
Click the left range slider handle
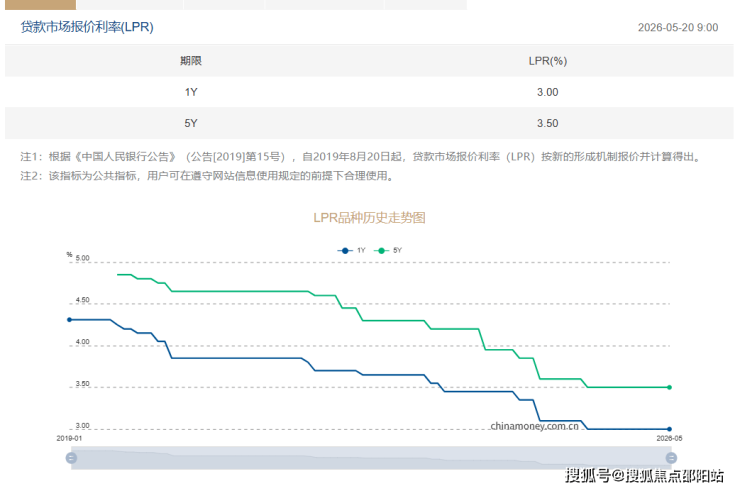pyautogui.click(x=71, y=458)
